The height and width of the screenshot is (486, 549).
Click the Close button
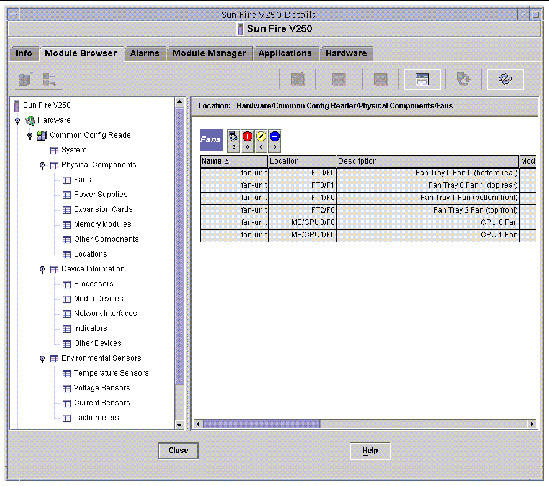(178, 451)
